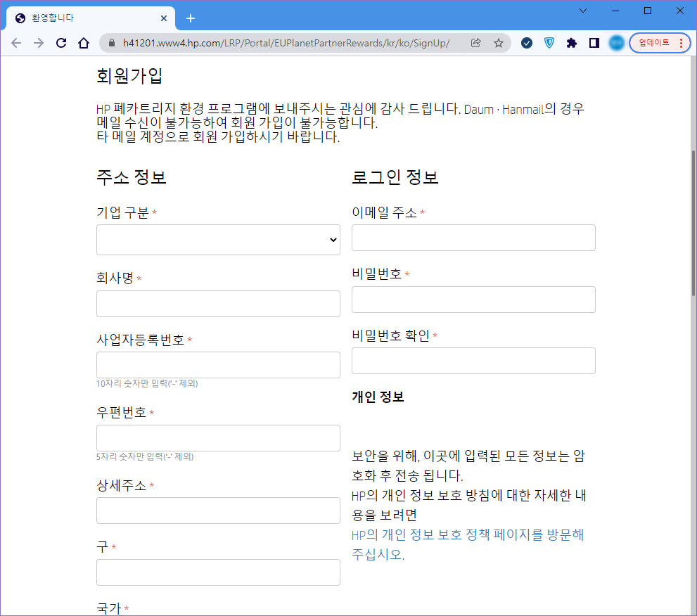Click the 우편번호 input field
The height and width of the screenshot is (616, 697).
coord(218,438)
